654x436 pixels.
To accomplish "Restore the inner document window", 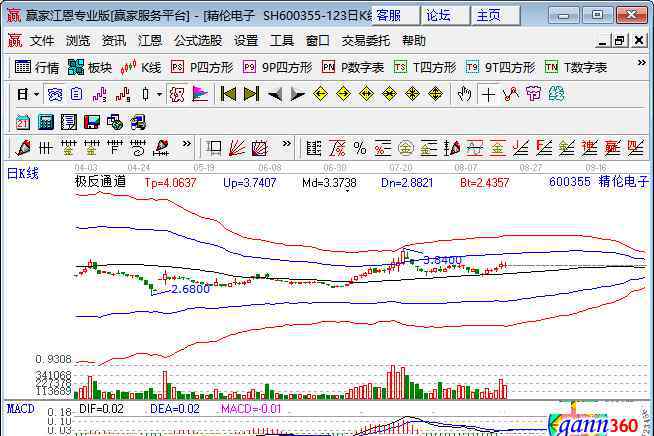I will (x=619, y=40).
